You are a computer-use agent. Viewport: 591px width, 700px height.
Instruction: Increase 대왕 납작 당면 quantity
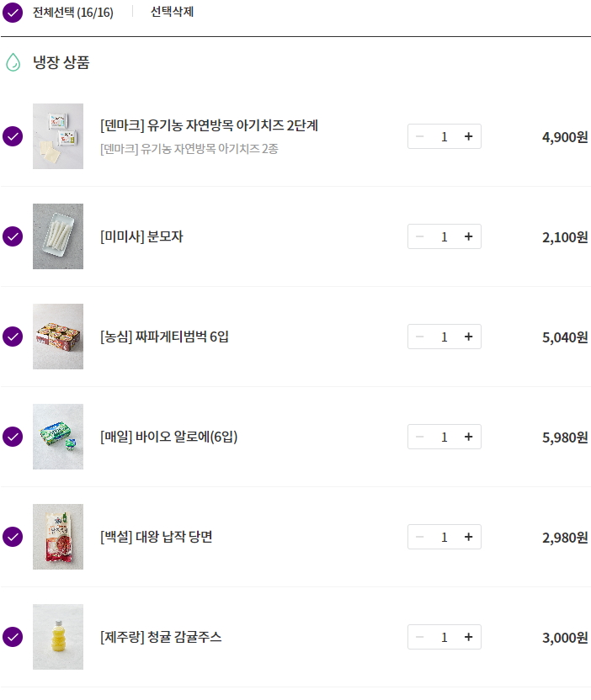(x=468, y=537)
